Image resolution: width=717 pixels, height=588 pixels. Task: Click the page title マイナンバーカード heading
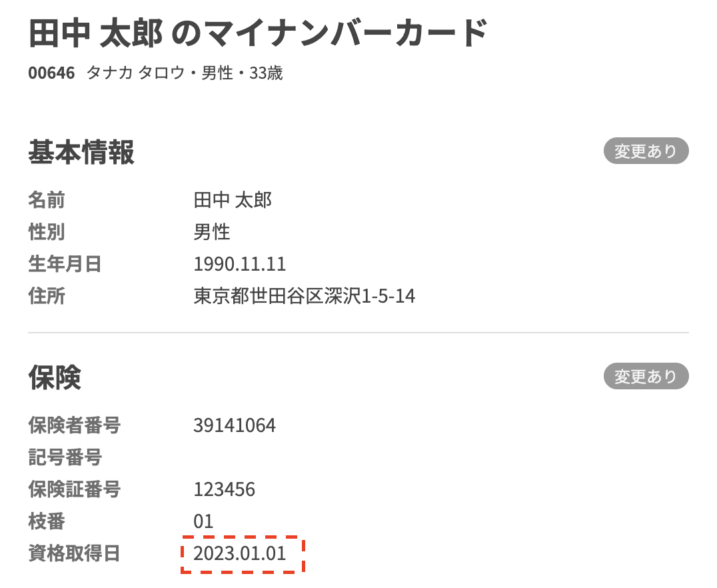click(258, 33)
